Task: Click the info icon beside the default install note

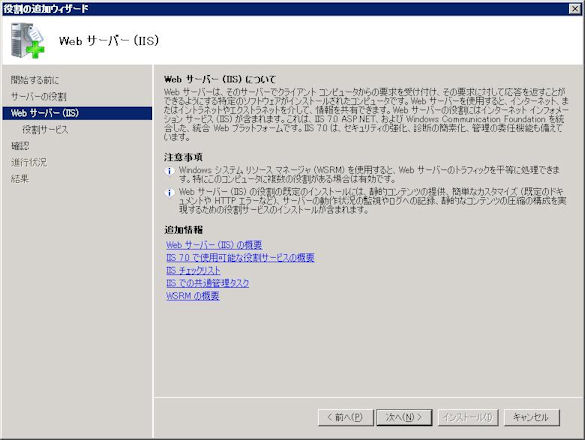Action: [169, 193]
